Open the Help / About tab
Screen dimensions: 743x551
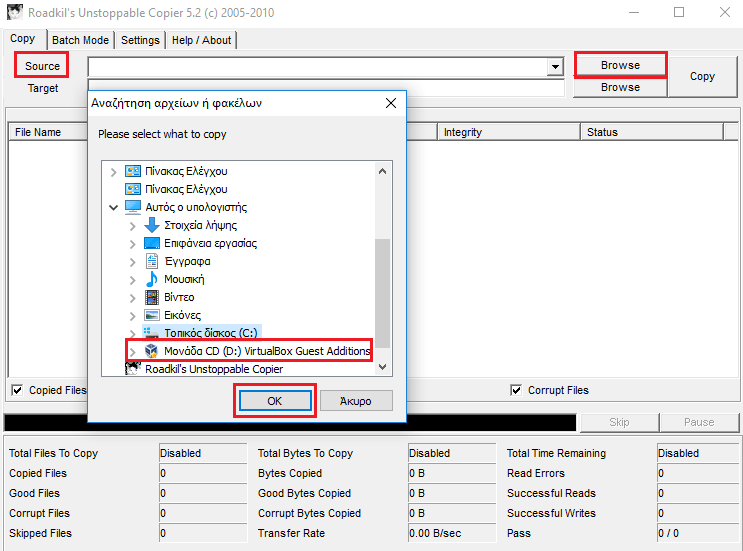(x=201, y=40)
